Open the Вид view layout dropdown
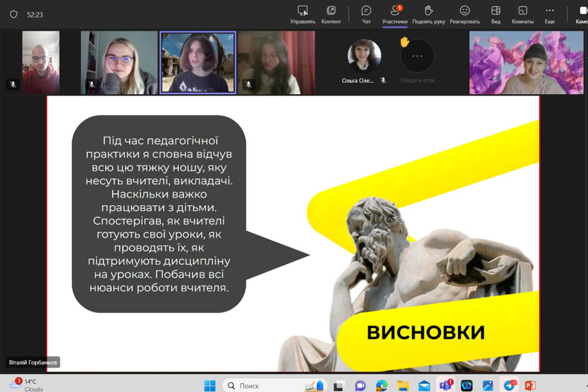Image resolution: width=588 pixels, height=392 pixels. pyautogui.click(x=496, y=14)
